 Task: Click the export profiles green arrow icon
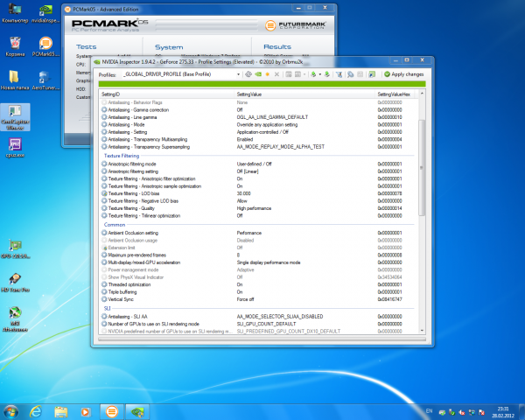(313, 74)
